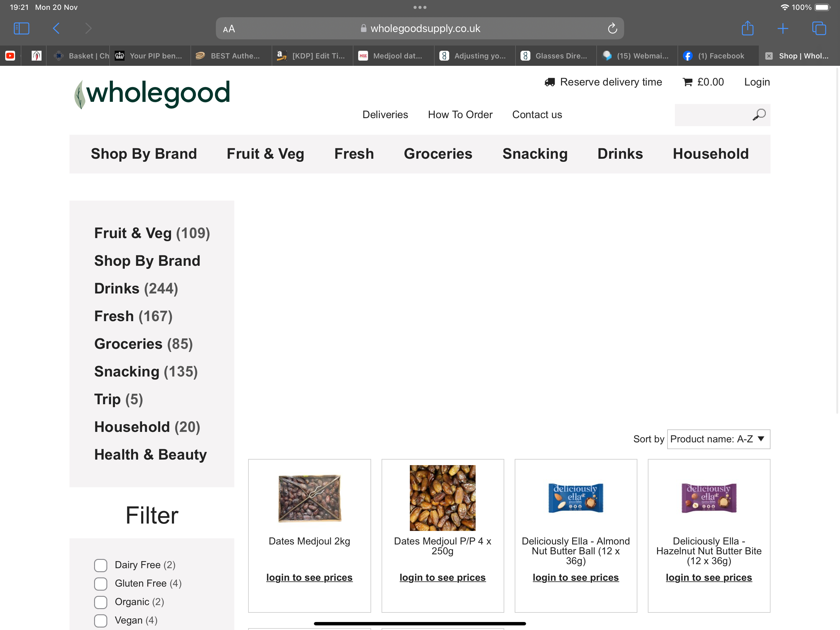Enable the Gluten Free filter

click(x=101, y=584)
